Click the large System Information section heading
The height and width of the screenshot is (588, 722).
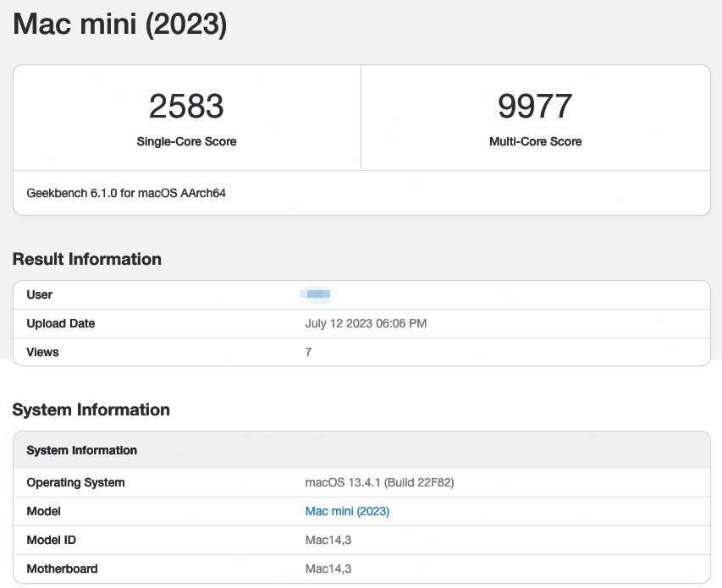click(x=91, y=409)
